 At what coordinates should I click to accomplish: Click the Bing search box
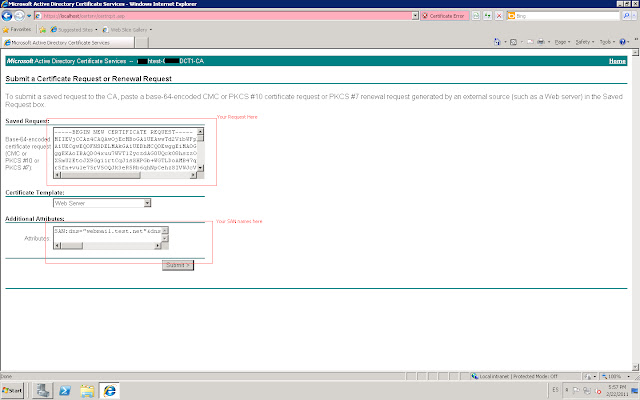[x=567, y=16]
